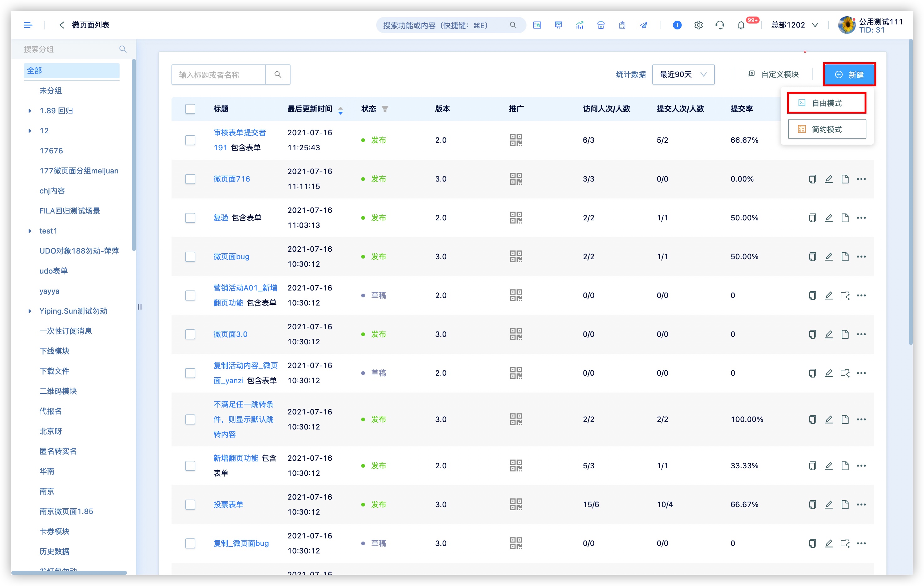Click the main page vertical scrollbar
The height and width of the screenshot is (586, 924).
coord(910,192)
